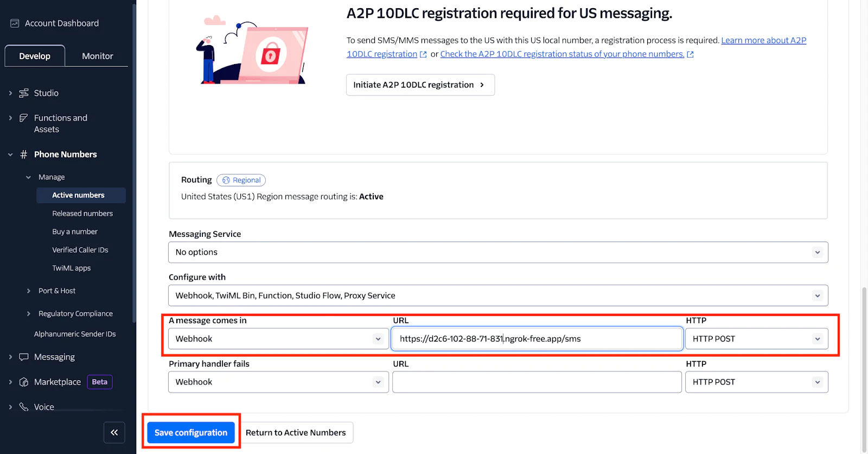Open TwiML apps
The width and height of the screenshot is (868, 454).
(72, 268)
